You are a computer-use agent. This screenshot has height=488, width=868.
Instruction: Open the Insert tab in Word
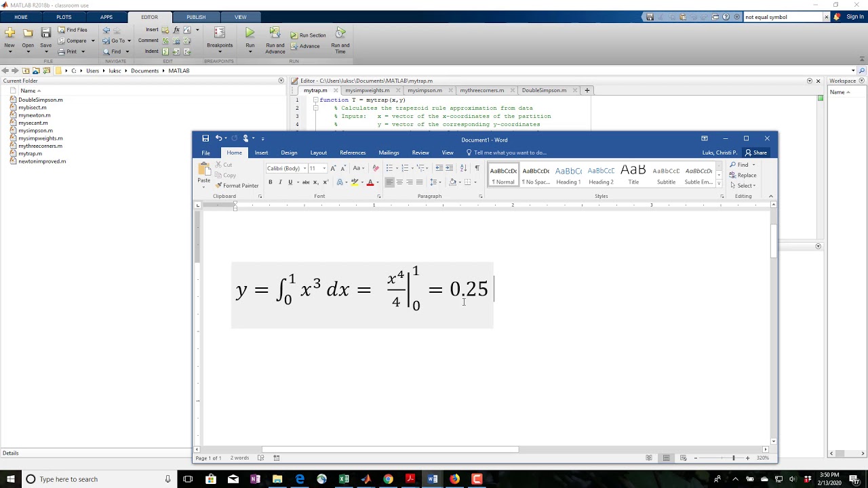261,152
